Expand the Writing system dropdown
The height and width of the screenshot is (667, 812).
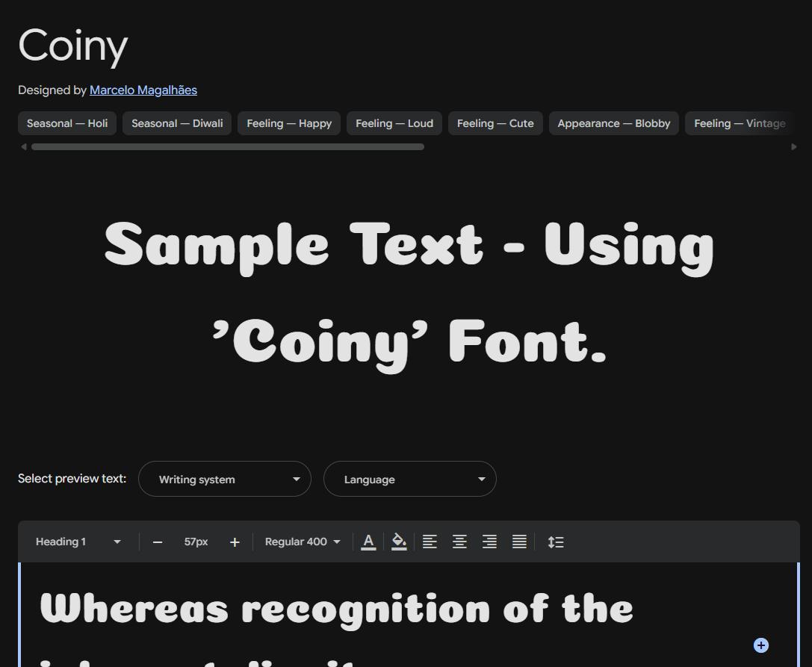[x=225, y=479]
